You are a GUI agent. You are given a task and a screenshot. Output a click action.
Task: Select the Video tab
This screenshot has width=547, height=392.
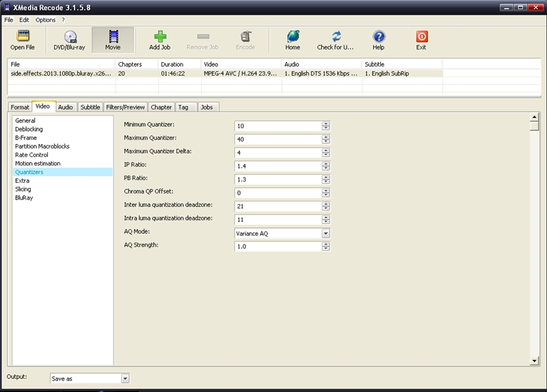coord(42,107)
